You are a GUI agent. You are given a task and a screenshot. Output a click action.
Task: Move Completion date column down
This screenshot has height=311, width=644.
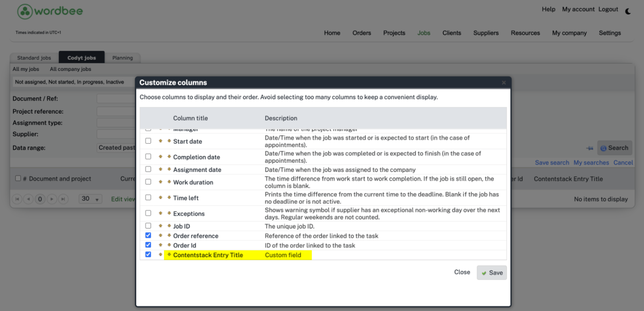click(169, 157)
